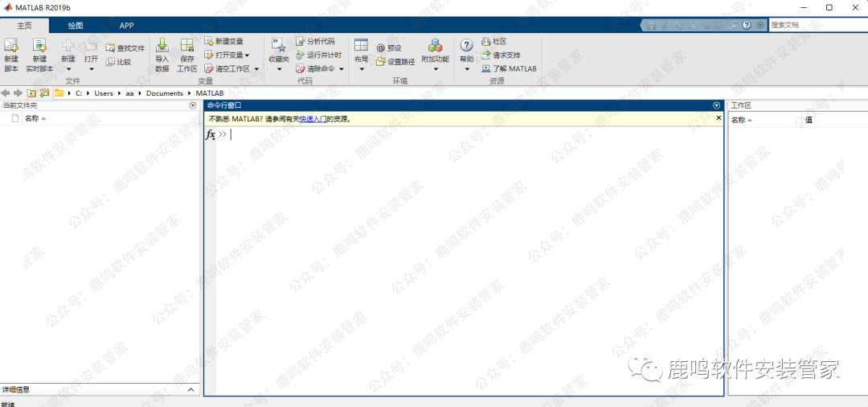This screenshot has height=407, width=868.
Task: Click the fx function browser icon
Action: [211, 134]
